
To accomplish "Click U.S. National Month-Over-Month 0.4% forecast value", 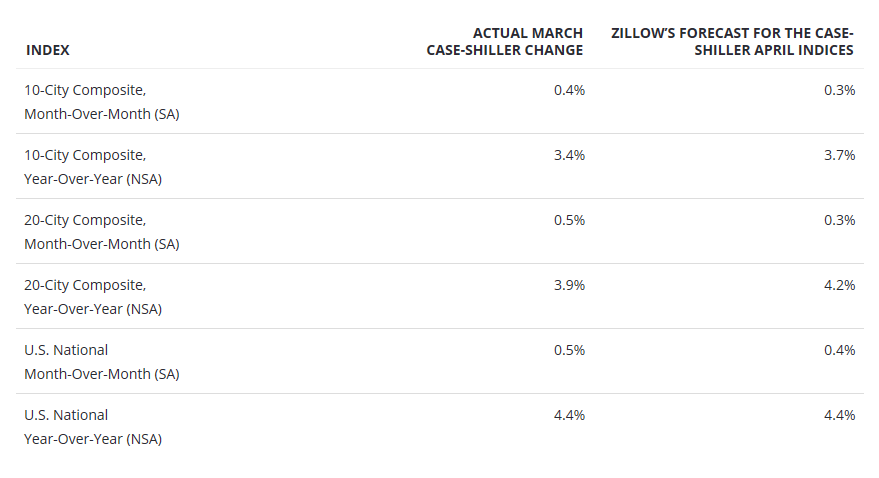I will tap(839, 350).
